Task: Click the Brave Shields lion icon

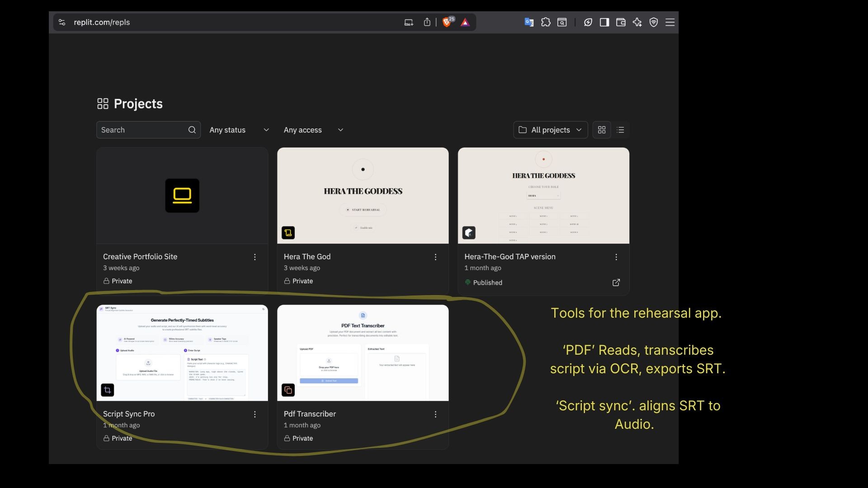Action: [x=447, y=22]
